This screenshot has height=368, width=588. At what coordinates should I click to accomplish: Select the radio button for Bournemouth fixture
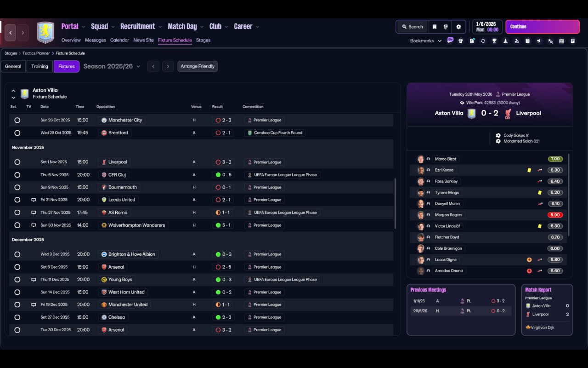[17, 187]
